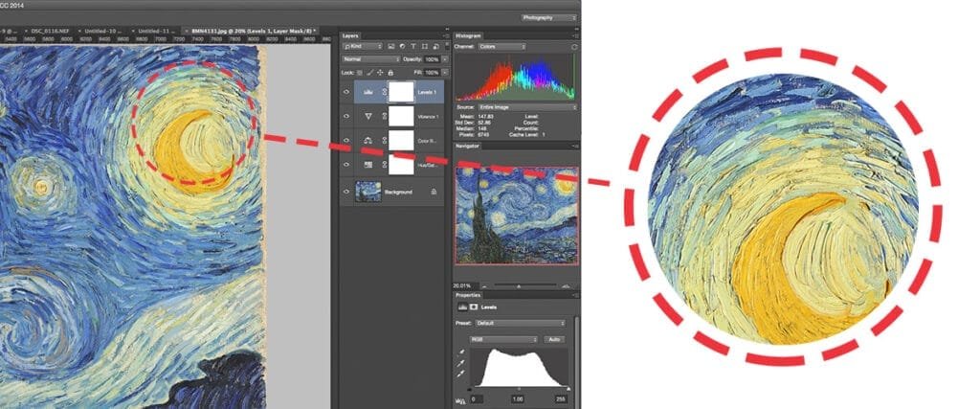The width and height of the screenshot is (980, 409).
Task: Click the Vibrance adjustment layer icon
Action: click(369, 116)
